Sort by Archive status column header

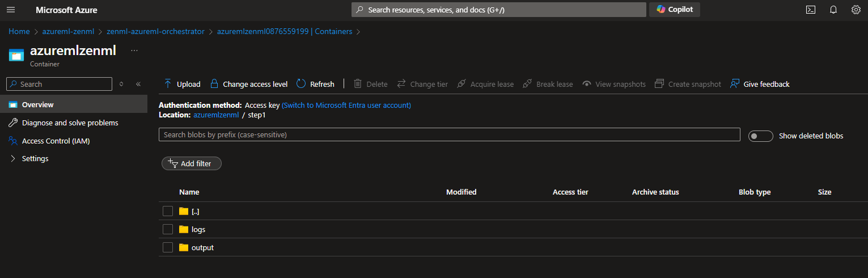coord(655,192)
